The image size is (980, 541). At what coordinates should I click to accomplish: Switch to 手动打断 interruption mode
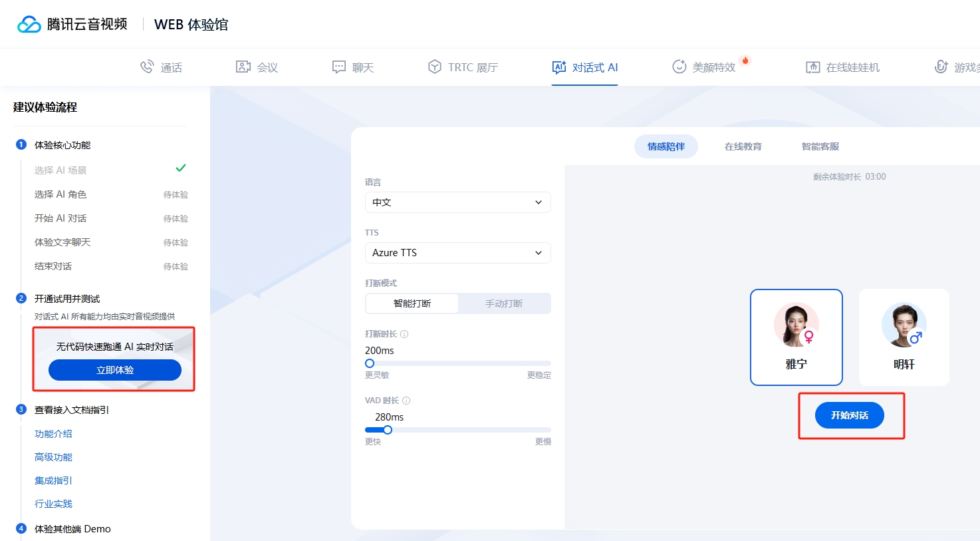pos(504,303)
